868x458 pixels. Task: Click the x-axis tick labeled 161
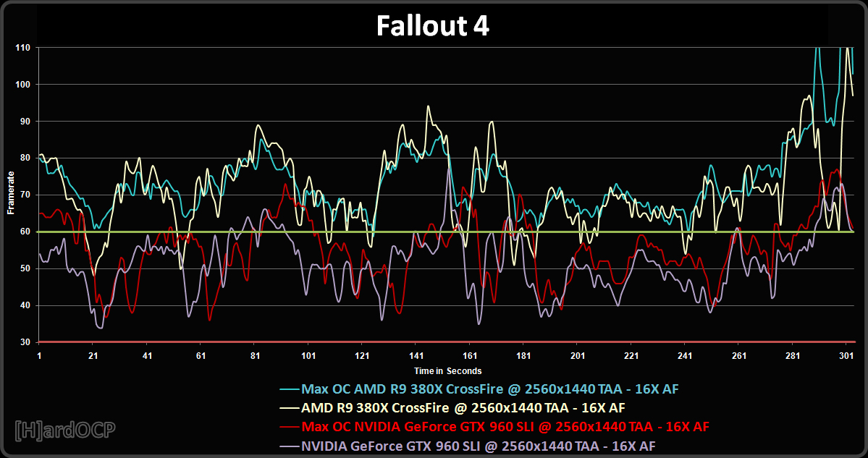[470, 356]
